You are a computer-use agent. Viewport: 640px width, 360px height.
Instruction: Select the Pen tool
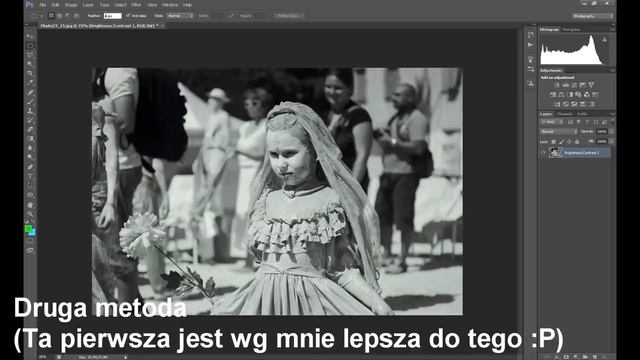tap(30, 167)
